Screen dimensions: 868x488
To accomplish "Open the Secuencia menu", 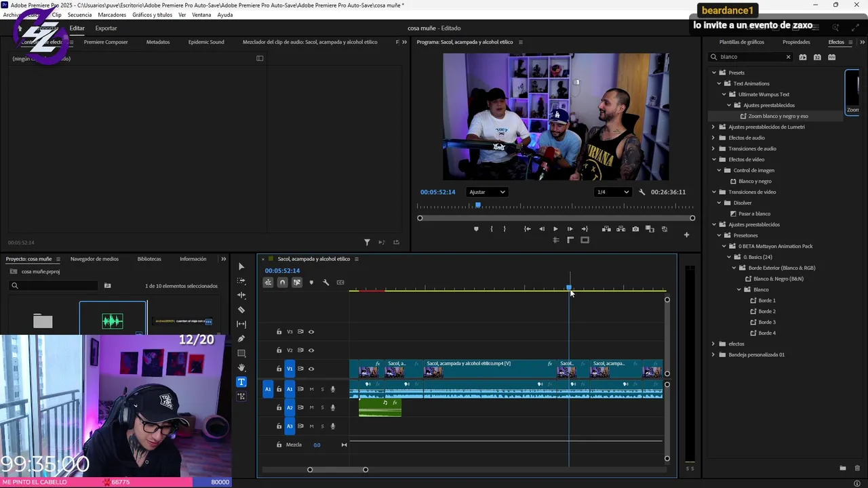I will (x=79, y=15).
